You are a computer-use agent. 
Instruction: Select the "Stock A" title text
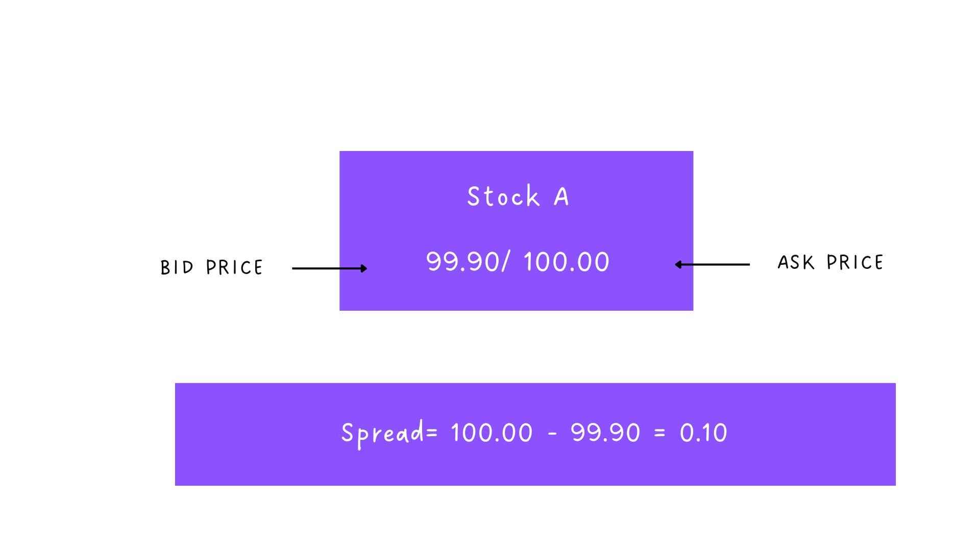coord(518,196)
